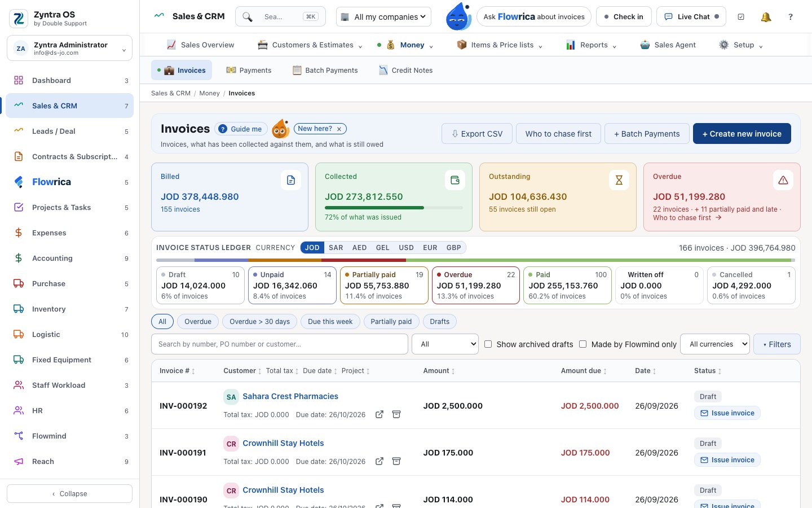The image size is (812, 508).
Task: Select the EUR currency option
Action: tap(430, 248)
